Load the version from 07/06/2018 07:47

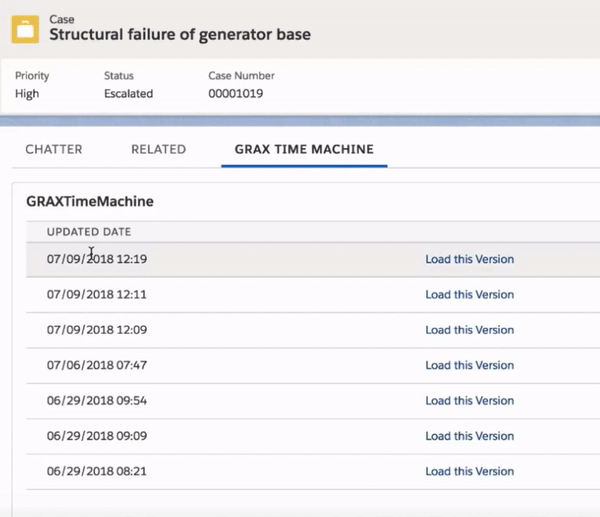coord(470,365)
